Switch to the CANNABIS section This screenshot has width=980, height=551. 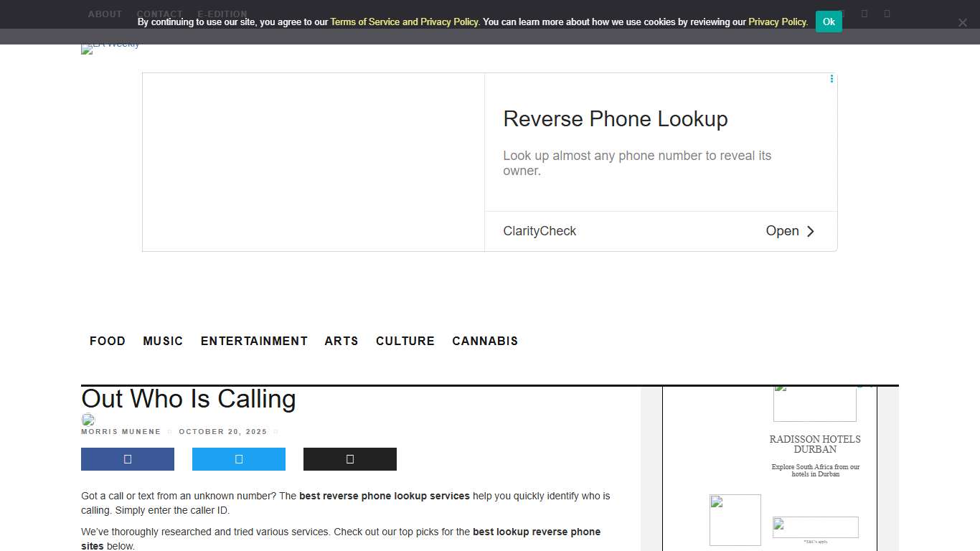point(485,341)
